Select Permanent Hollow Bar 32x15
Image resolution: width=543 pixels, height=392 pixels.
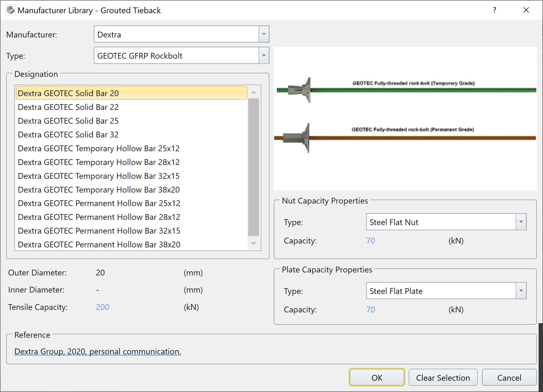[132, 231]
